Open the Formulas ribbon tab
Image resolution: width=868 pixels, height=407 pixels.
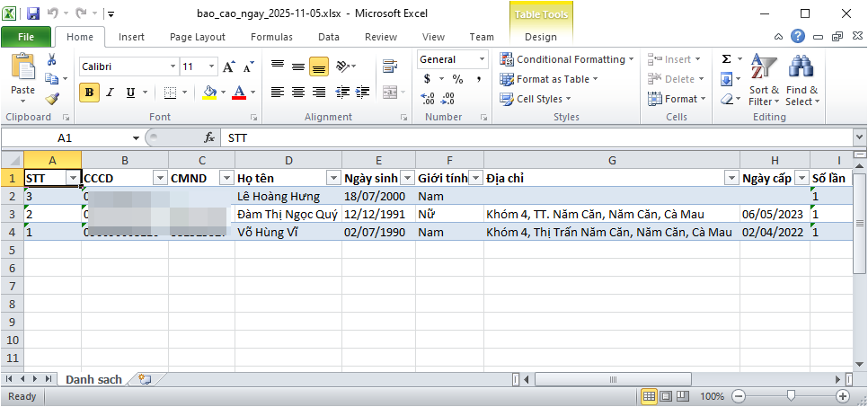[x=270, y=37]
